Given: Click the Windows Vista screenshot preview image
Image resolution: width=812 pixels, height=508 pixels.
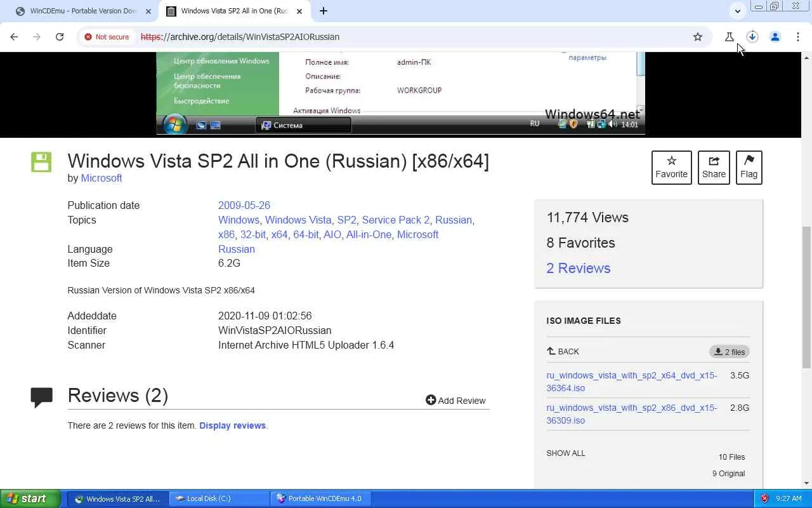Looking at the screenshot, I should pyautogui.click(x=400, y=94).
